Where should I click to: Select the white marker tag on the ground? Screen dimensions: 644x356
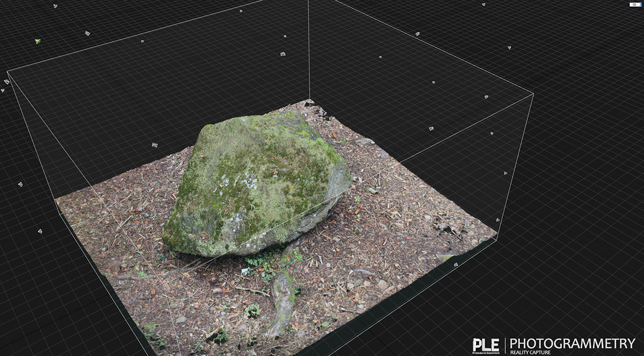[244, 272]
